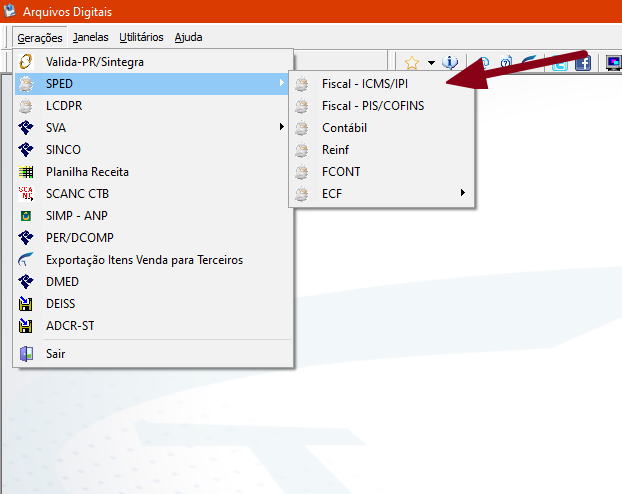This screenshot has width=622, height=494.
Task: Click the favorites star icon
Action: 412,63
